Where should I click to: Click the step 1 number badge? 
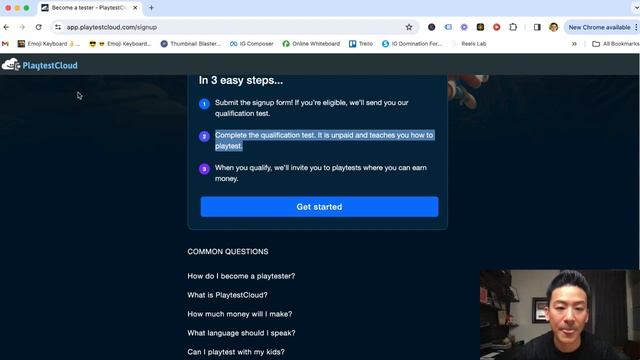coord(204,104)
